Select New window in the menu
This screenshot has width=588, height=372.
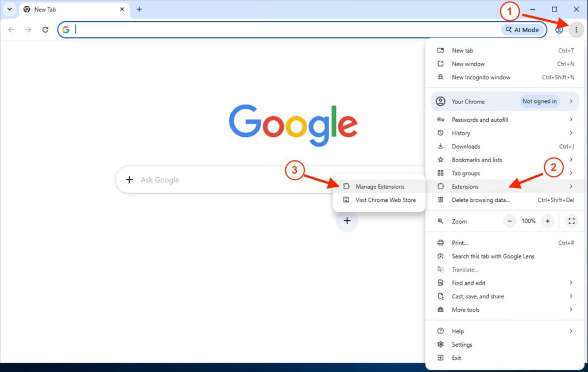505,64
